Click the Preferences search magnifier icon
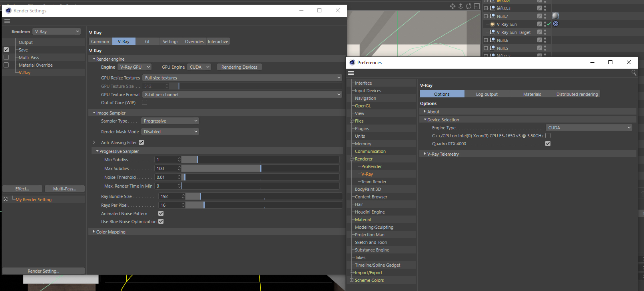This screenshot has height=291, width=644. [x=634, y=73]
